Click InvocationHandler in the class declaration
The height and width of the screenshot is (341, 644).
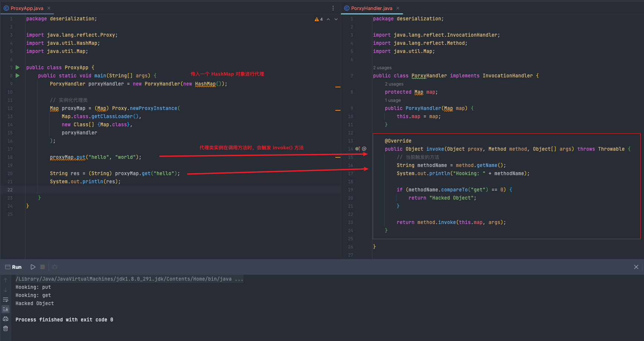click(508, 76)
